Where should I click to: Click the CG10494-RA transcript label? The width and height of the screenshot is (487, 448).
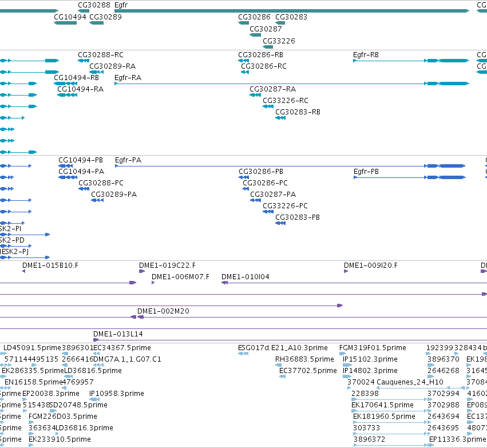(80, 89)
